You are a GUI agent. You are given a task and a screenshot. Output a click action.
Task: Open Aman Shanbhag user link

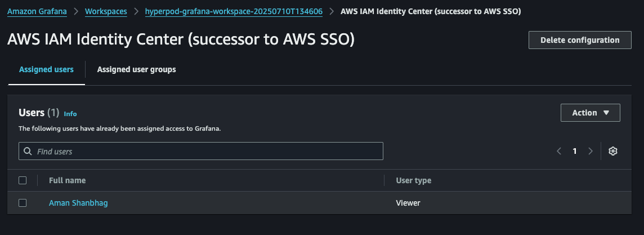pos(78,203)
